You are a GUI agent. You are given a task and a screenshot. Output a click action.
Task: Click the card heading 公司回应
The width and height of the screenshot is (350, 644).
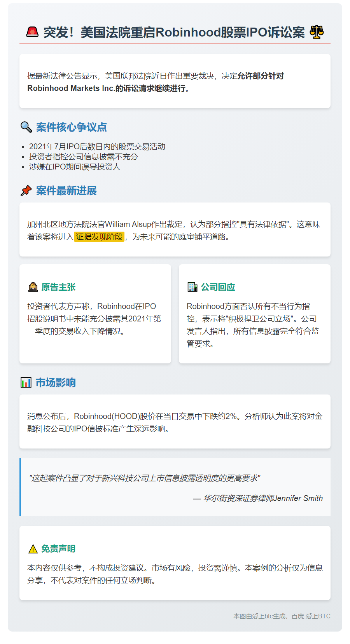(218, 287)
